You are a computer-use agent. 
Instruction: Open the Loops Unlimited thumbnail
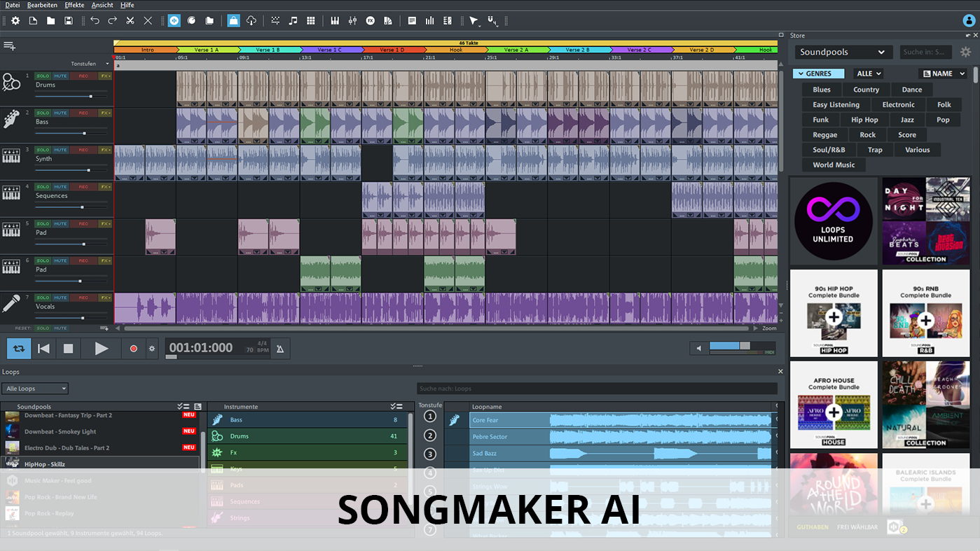[x=834, y=221]
